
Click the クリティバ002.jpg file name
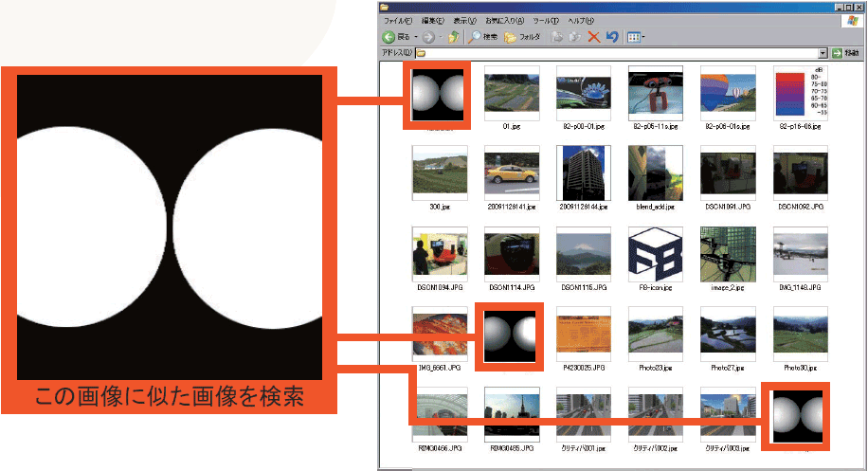[656, 447]
